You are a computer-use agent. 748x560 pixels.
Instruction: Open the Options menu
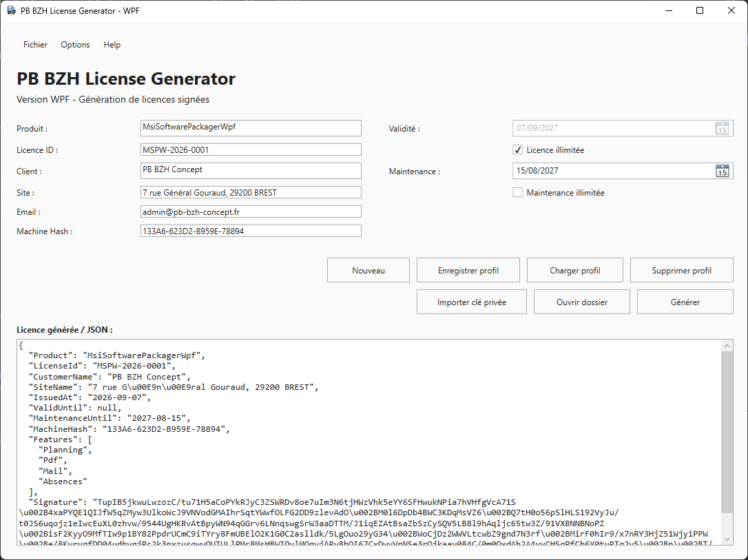click(75, 45)
